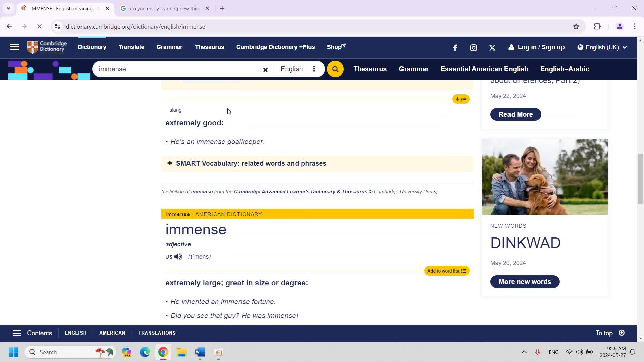Viewport: 644px width, 362px height.
Task: Clear the search box text
Action: tap(265, 70)
